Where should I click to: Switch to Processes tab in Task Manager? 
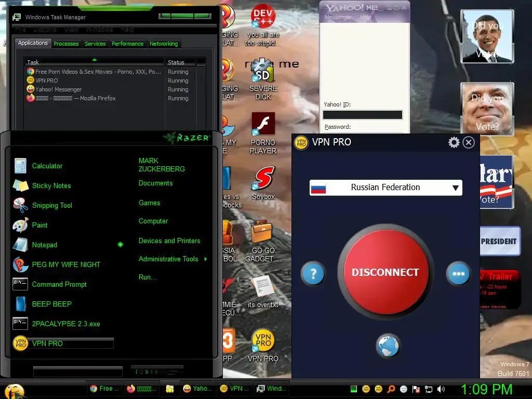[x=66, y=44]
